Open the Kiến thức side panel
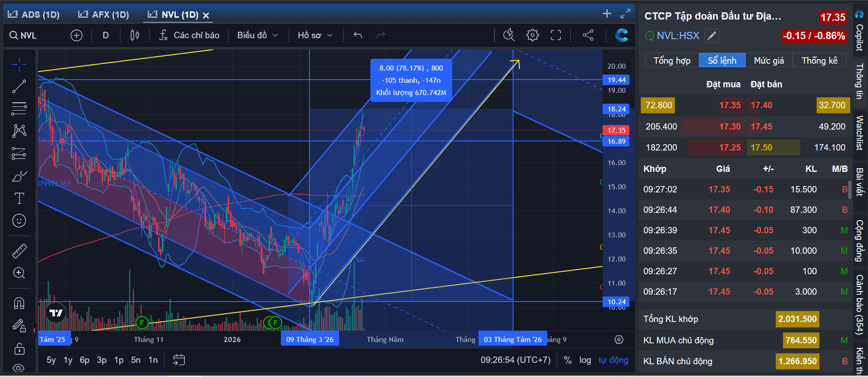The height and width of the screenshot is (377, 868). tap(859, 361)
